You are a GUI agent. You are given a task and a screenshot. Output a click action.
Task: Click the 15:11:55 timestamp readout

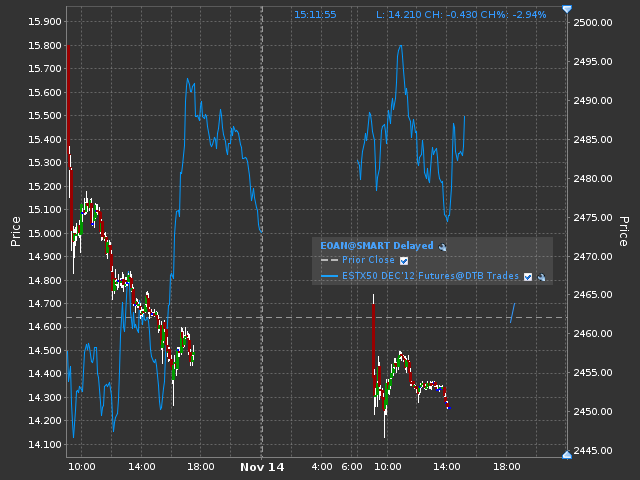315,15
